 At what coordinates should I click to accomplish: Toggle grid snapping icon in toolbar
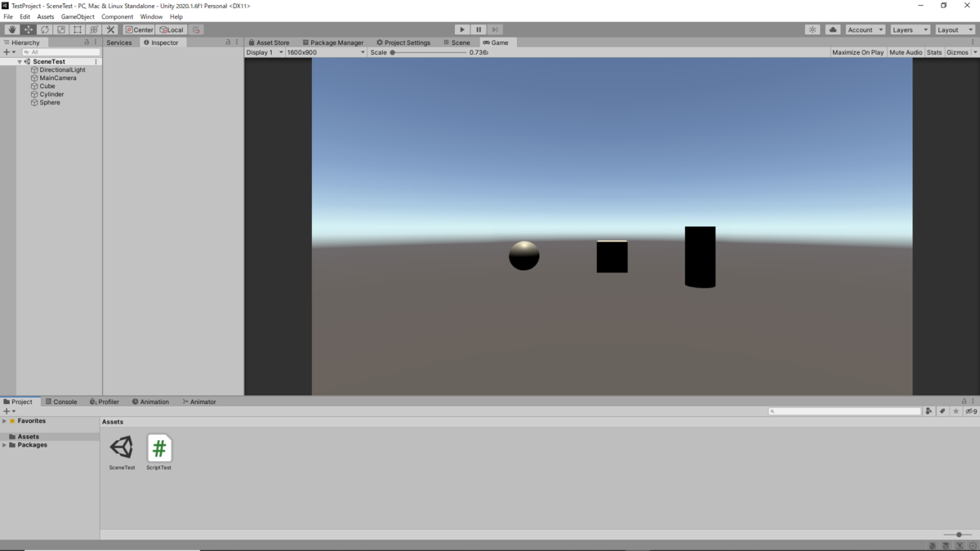coord(196,29)
